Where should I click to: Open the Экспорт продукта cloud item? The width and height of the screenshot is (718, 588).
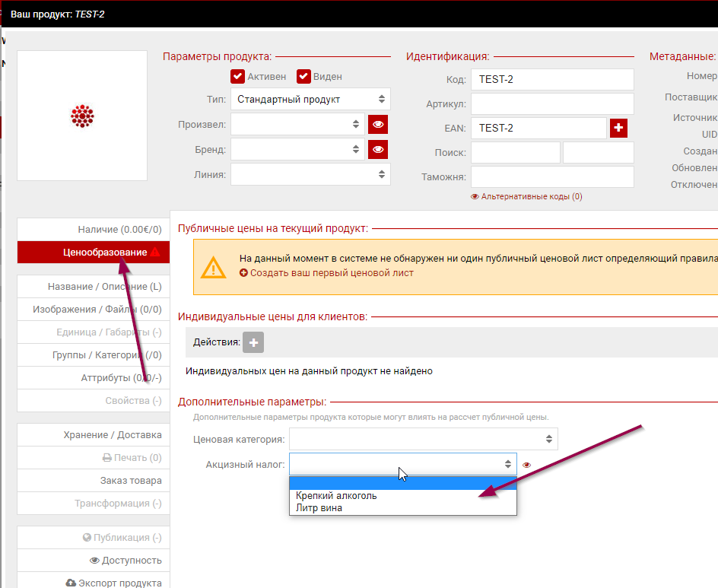(x=114, y=583)
